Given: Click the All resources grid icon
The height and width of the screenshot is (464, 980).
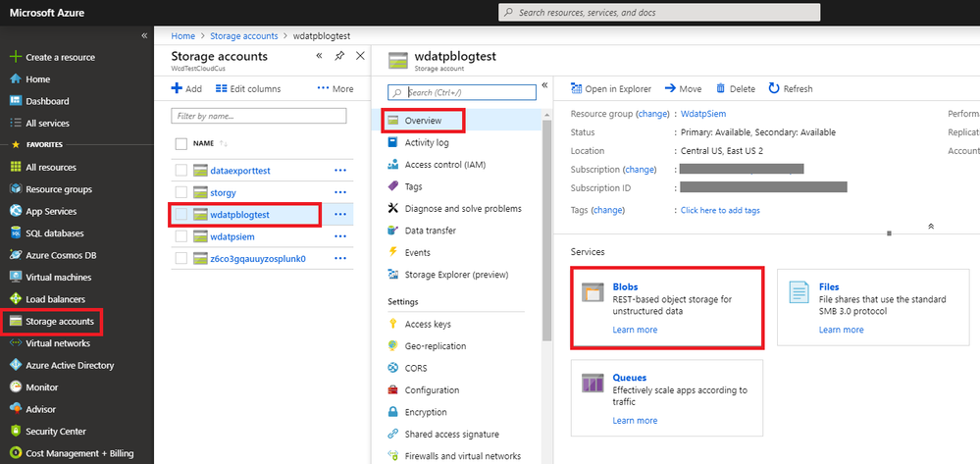Looking at the screenshot, I should tap(17, 167).
